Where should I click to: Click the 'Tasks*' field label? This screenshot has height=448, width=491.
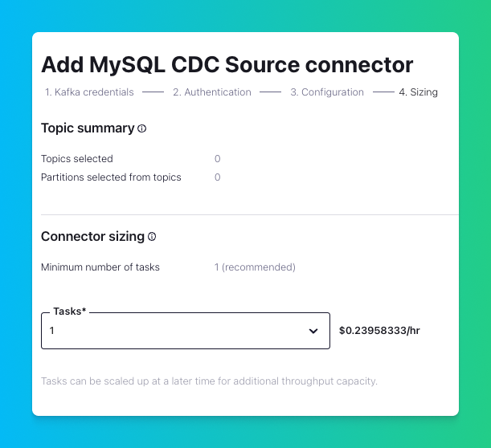[x=69, y=312]
